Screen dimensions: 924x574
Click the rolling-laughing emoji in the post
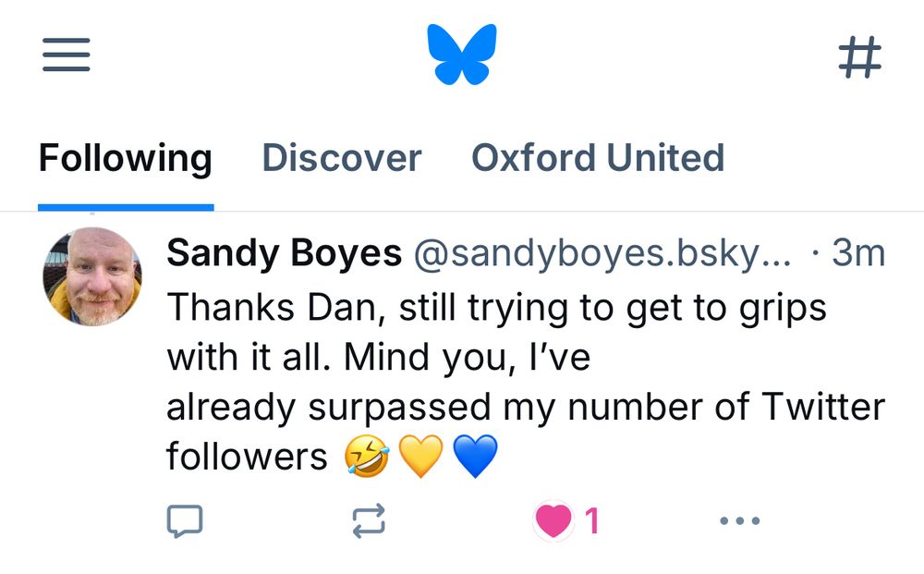coord(366,457)
